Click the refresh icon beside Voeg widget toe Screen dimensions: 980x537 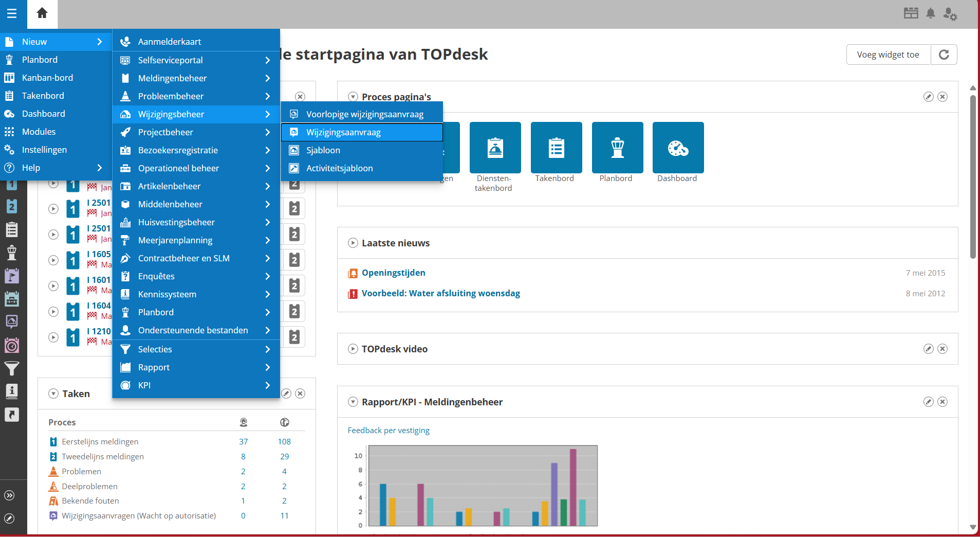[944, 55]
